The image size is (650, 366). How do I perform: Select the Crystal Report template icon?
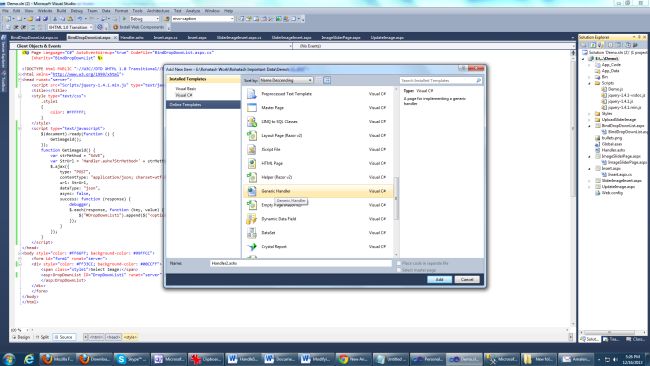[x=252, y=247]
